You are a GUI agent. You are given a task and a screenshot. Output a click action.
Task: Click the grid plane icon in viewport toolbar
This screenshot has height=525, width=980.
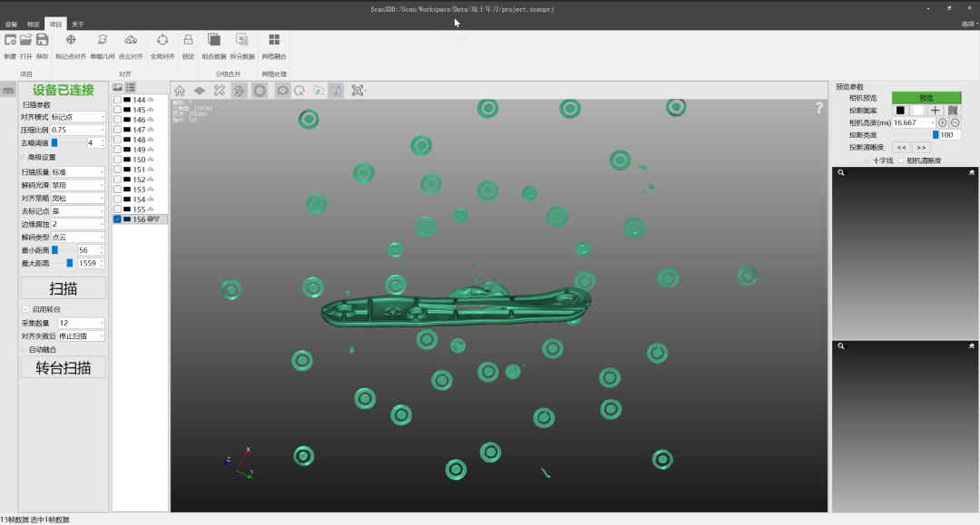[x=200, y=91]
